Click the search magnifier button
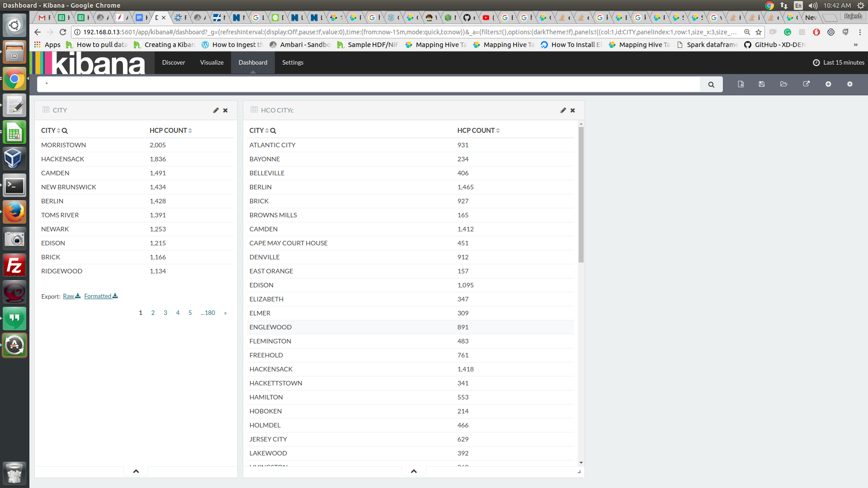Image resolution: width=868 pixels, height=488 pixels. pyautogui.click(x=711, y=84)
